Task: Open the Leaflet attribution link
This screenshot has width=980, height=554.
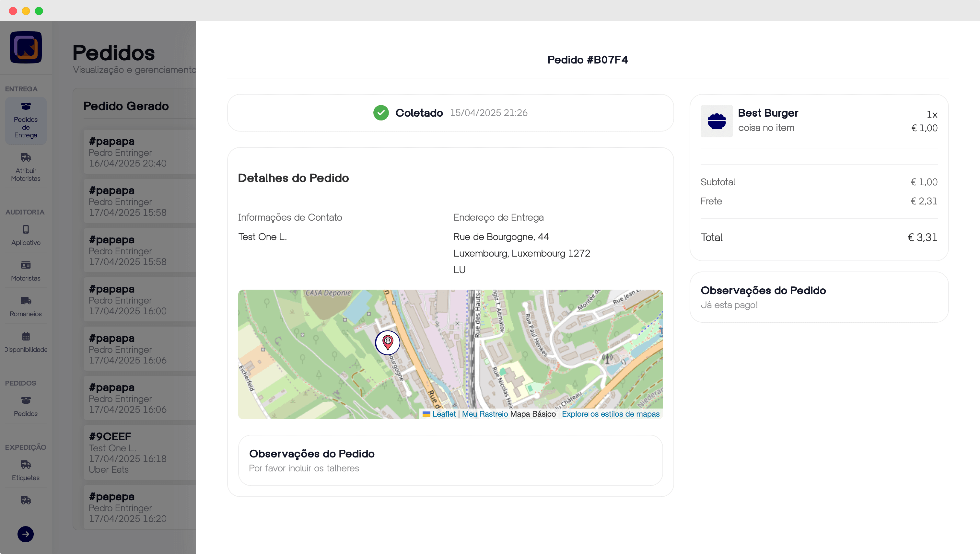Action: point(444,414)
